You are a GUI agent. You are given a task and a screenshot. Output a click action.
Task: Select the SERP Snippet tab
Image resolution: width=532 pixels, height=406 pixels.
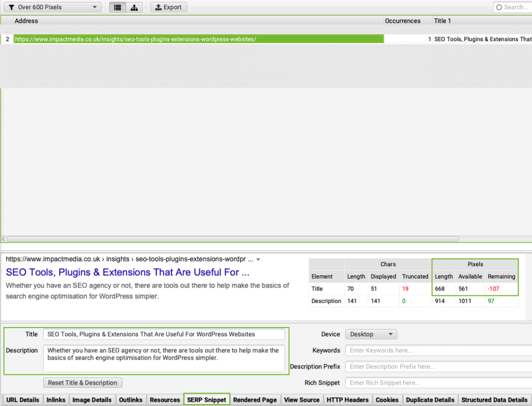pos(207,400)
